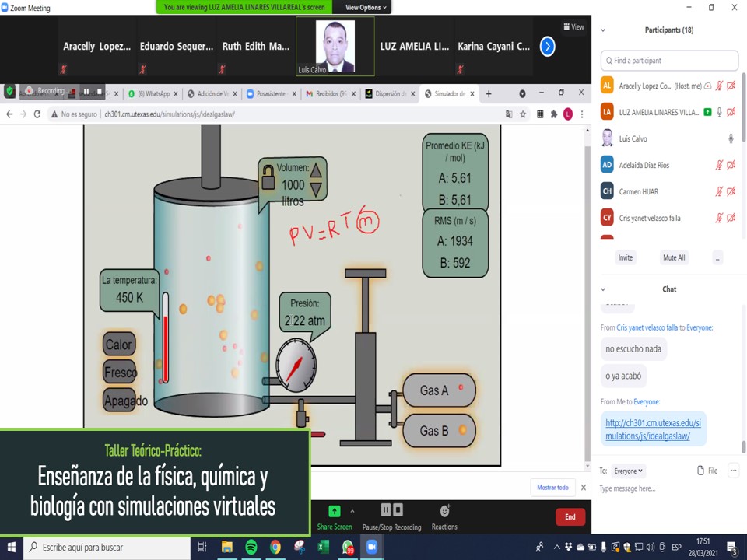Open the Reactions menu

click(x=444, y=511)
